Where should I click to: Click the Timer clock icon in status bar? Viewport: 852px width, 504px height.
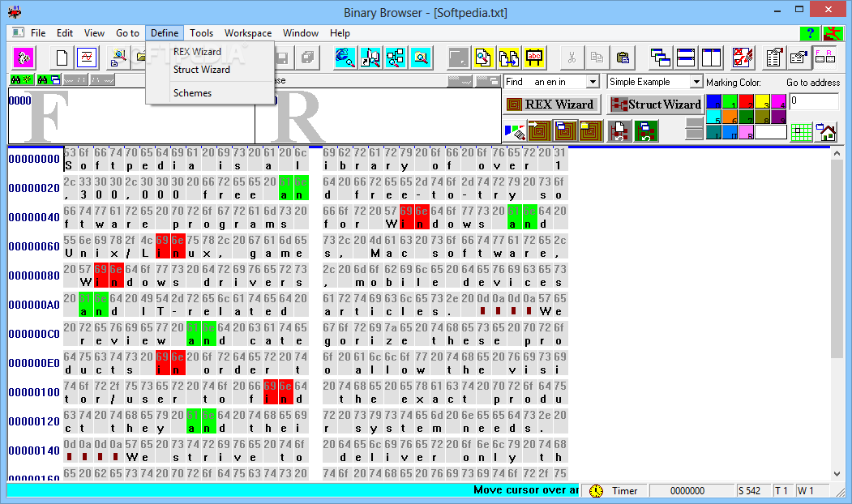coord(596,490)
